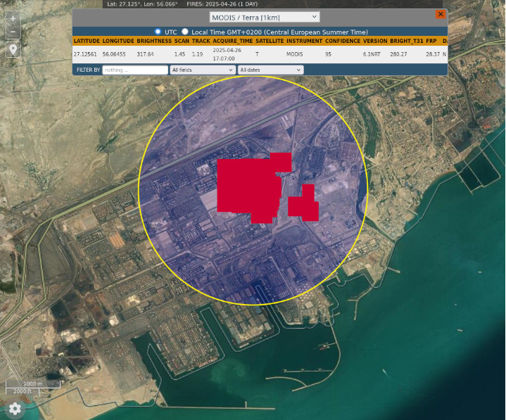The image size is (506, 420).
Task: Expand the All dates filter dropdown
Action: click(270, 70)
